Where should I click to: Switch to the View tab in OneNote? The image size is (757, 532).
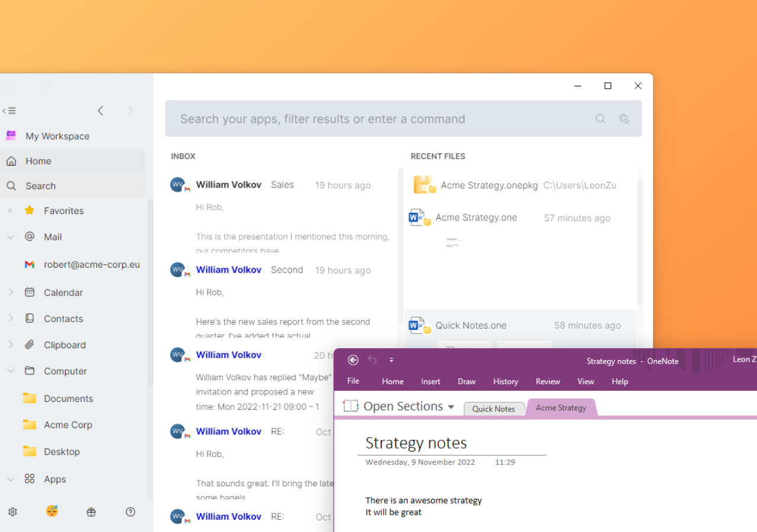585,381
